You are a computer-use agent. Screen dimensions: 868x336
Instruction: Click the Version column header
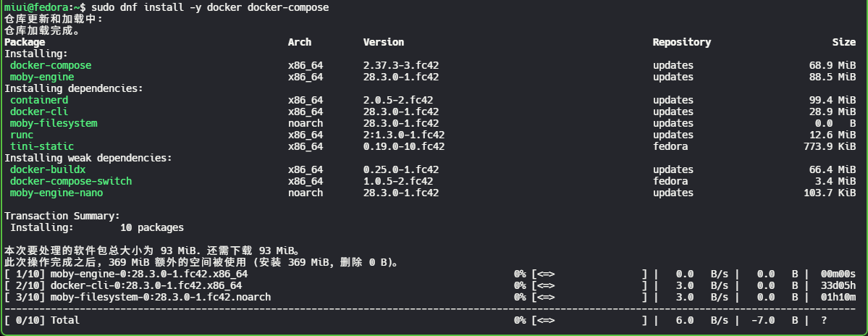(384, 42)
